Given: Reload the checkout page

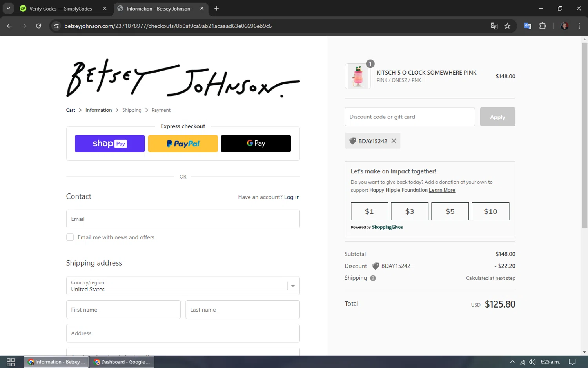Looking at the screenshot, I should pos(38,26).
